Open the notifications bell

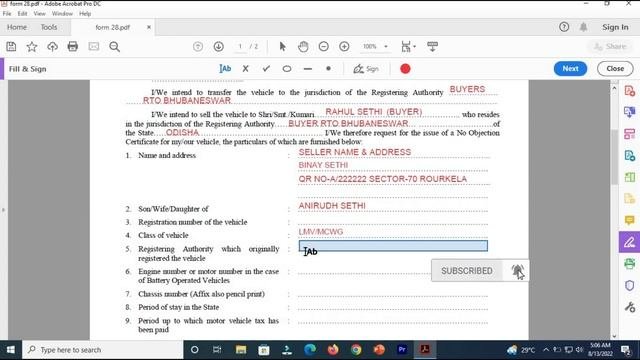(x=584, y=27)
